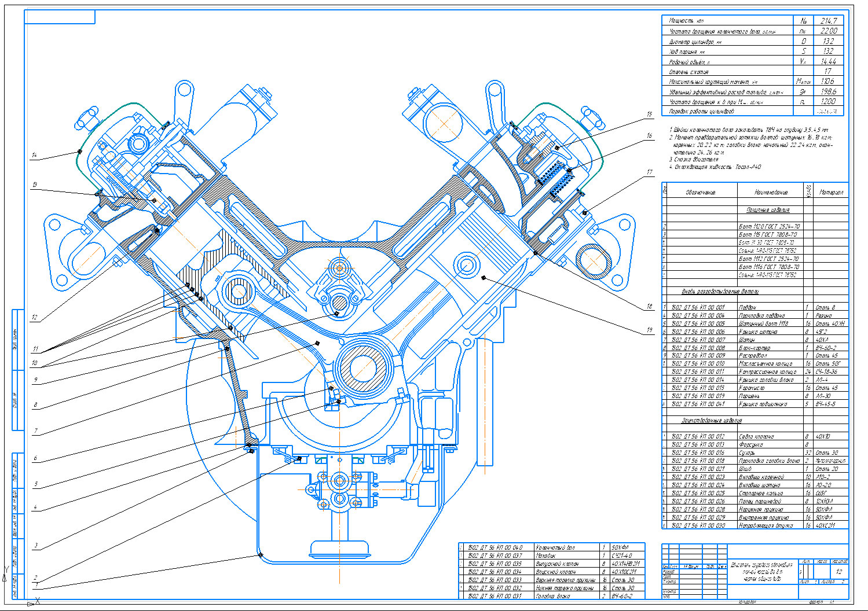Click the 'Вкладыш коренной' part name

click(x=761, y=477)
